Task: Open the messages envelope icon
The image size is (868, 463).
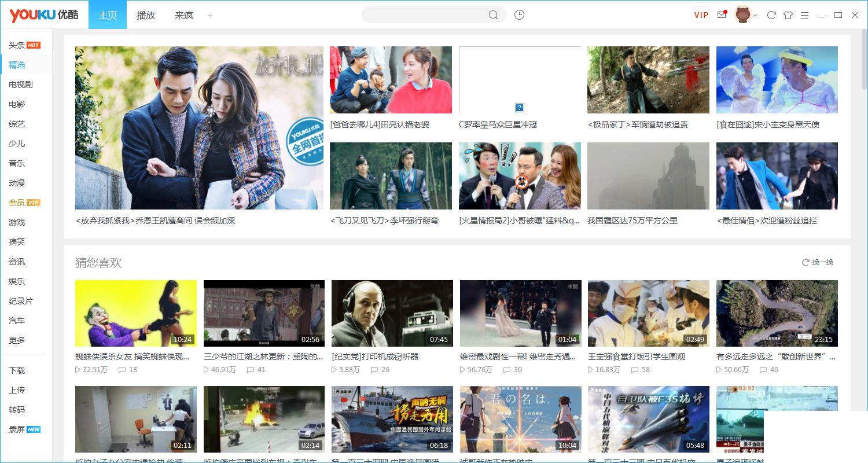Action: pos(722,15)
